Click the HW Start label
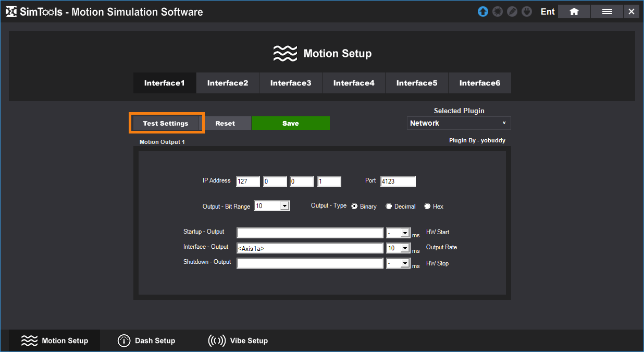Screen dimensions: 644x352 (438, 232)
